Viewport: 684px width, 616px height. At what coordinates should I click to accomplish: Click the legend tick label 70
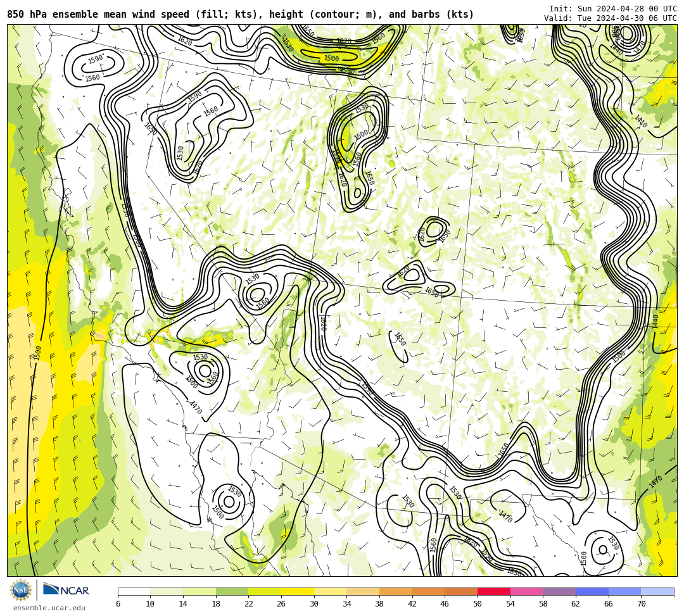coord(641,604)
